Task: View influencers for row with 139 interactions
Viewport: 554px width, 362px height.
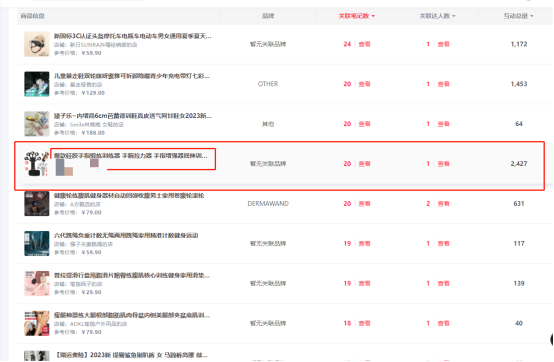Action: 443,284
